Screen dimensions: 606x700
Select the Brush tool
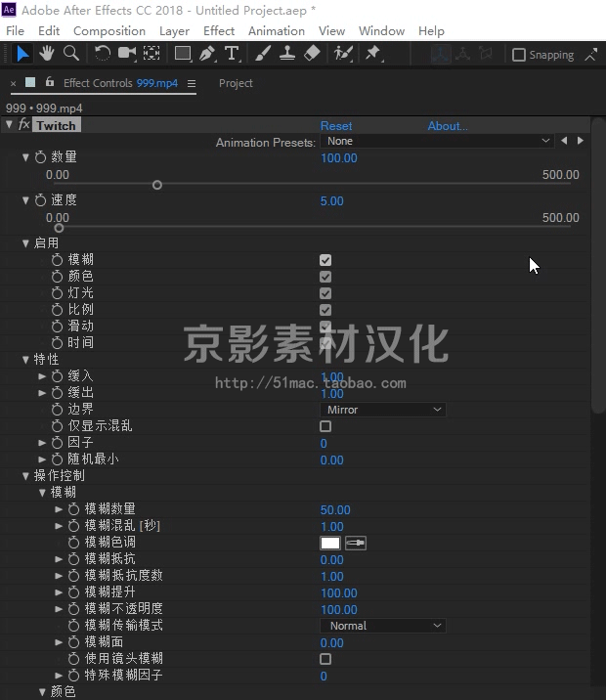tap(262, 54)
